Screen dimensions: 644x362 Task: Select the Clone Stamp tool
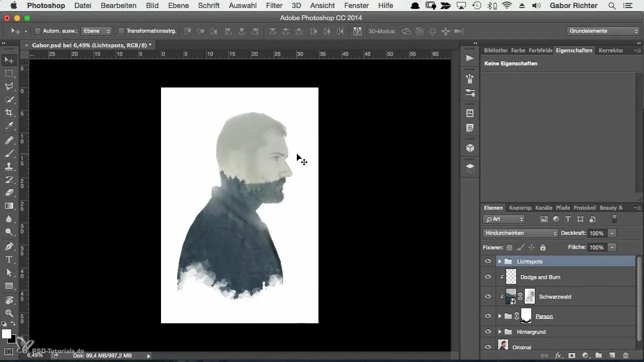tap(9, 166)
